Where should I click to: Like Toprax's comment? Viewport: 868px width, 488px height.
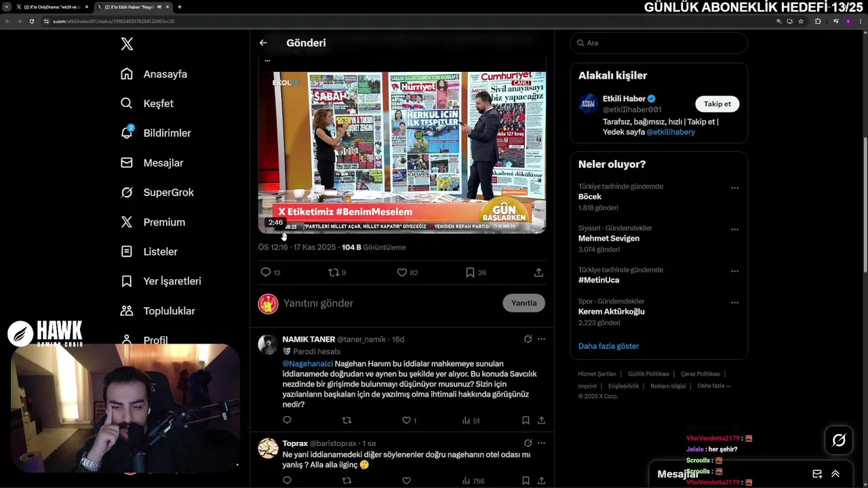tap(406, 481)
